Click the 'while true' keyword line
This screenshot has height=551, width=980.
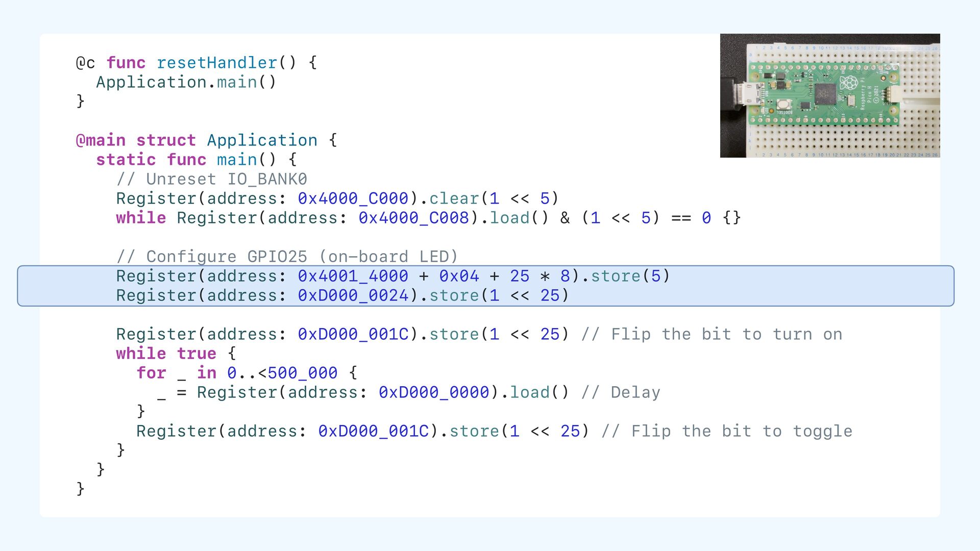166,354
